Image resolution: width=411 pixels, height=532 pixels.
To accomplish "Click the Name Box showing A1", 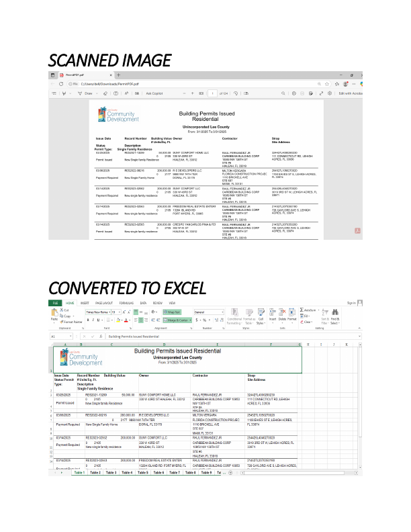I will (x=61, y=337).
